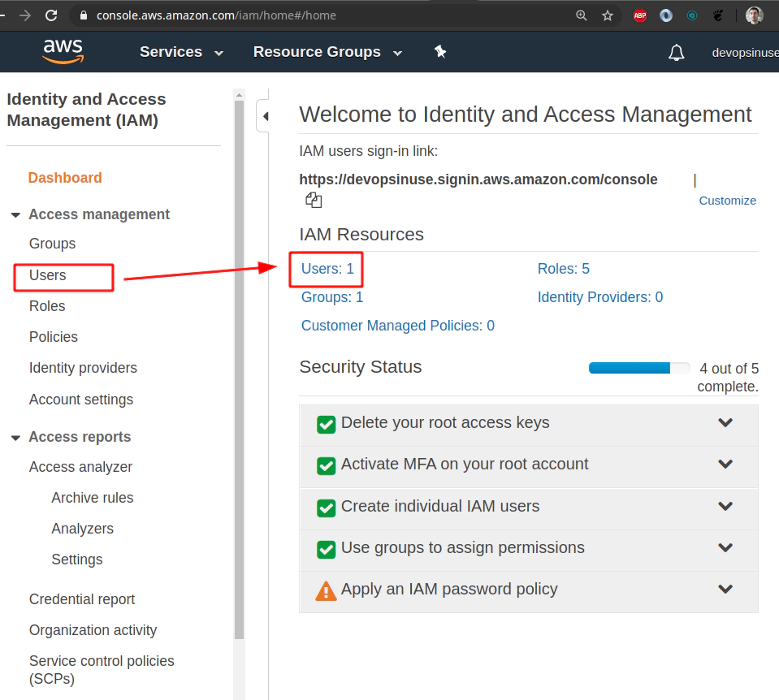Click Customer Managed Policies: 0 link

[x=398, y=326]
